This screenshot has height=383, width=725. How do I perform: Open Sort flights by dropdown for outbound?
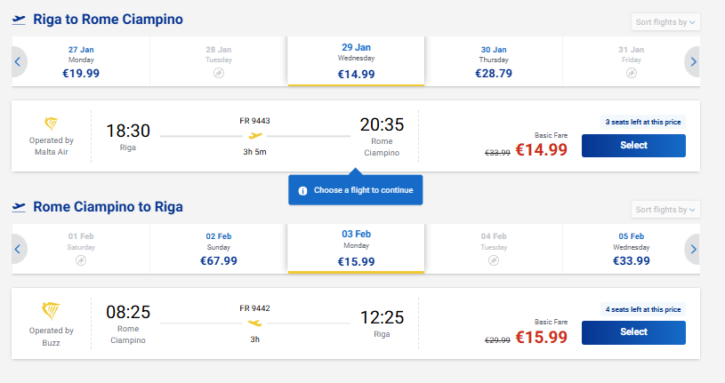[665, 22]
